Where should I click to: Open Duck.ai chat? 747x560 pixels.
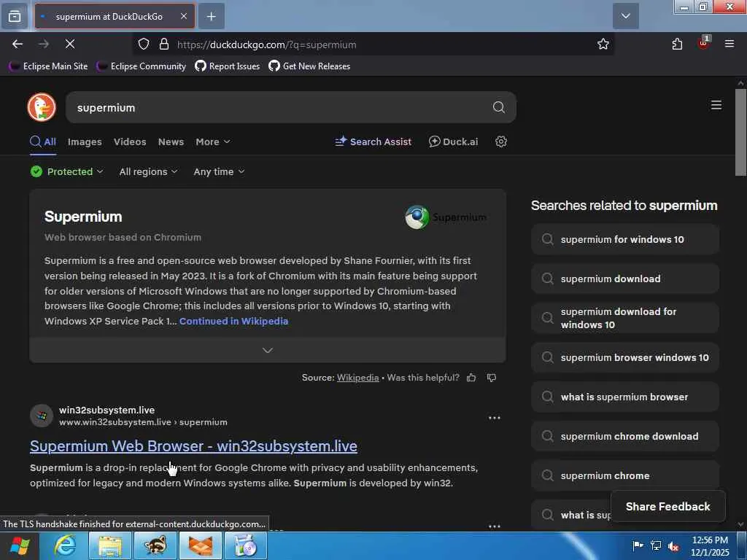pos(453,142)
